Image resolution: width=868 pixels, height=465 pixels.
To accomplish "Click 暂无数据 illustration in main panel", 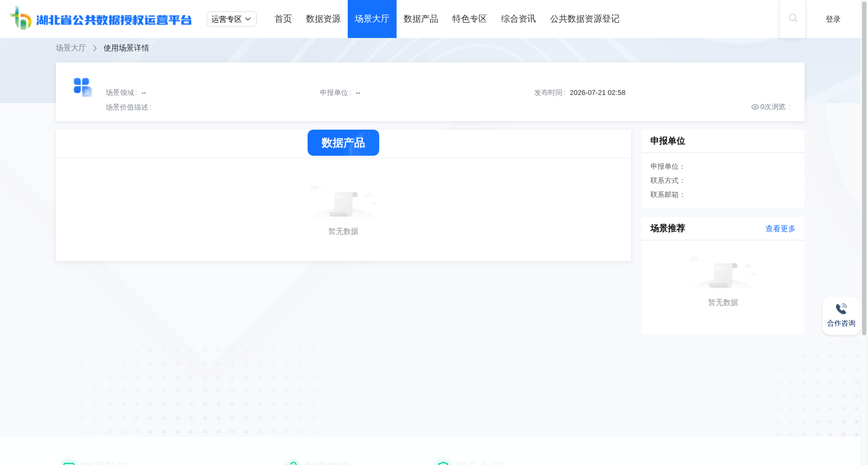I will [x=343, y=202].
